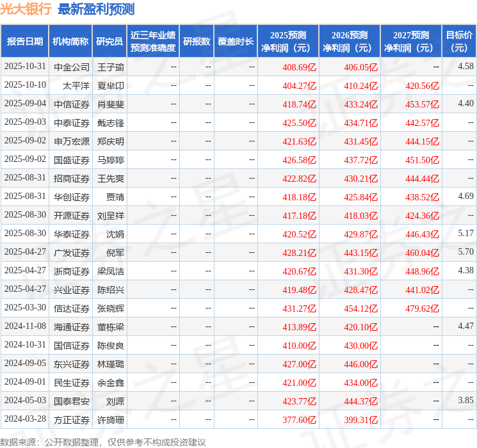Select the 近三年业绩预测准确度 column header

pos(152,41)
